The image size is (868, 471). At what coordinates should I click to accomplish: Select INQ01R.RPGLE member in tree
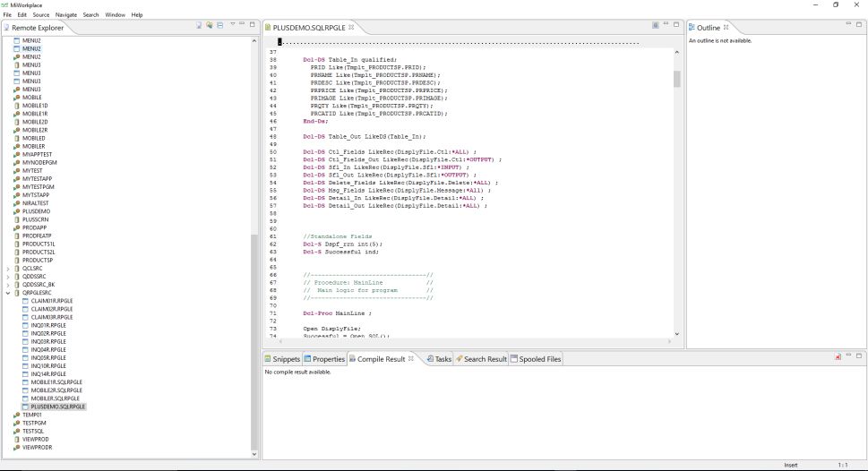pos(48,325)
